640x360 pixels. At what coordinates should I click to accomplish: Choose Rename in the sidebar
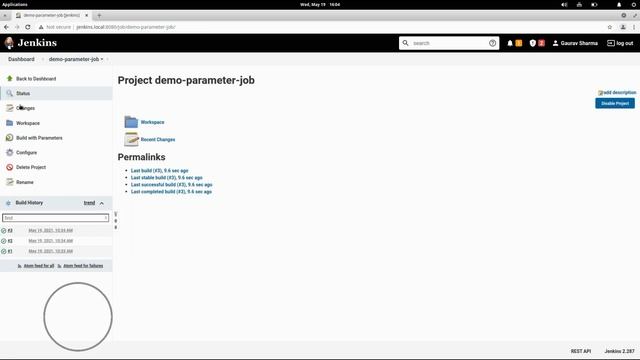coord(25,182)
